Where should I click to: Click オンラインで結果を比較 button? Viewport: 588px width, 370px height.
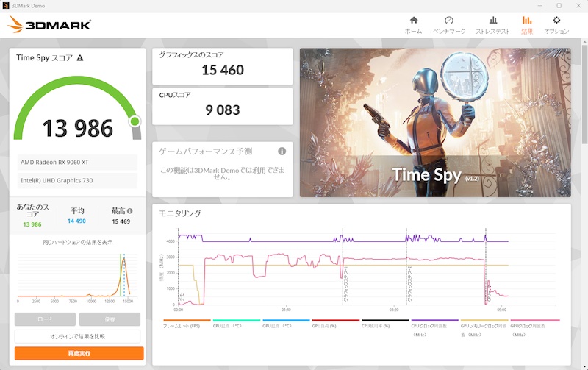(x=78, y=336)
